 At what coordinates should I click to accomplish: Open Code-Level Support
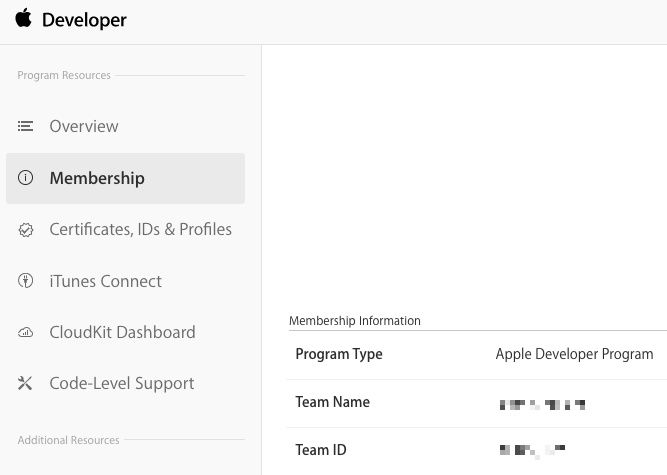pyautogui.click(x=122, y=384)
